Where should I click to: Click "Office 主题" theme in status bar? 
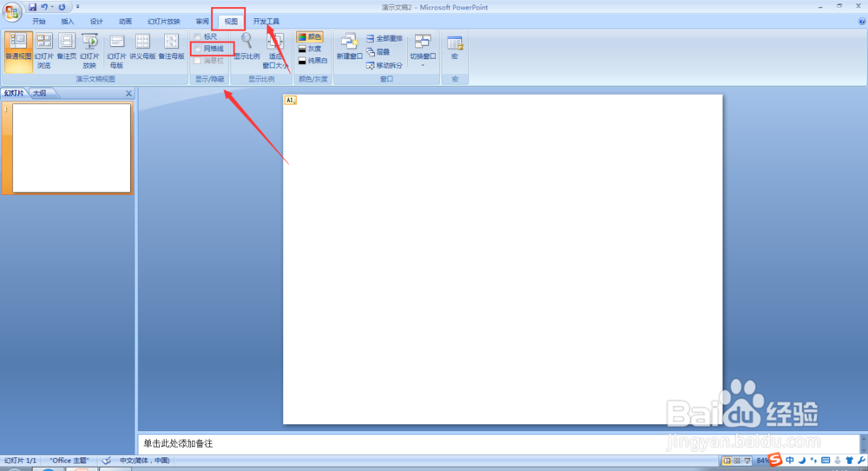coord(69,461)
